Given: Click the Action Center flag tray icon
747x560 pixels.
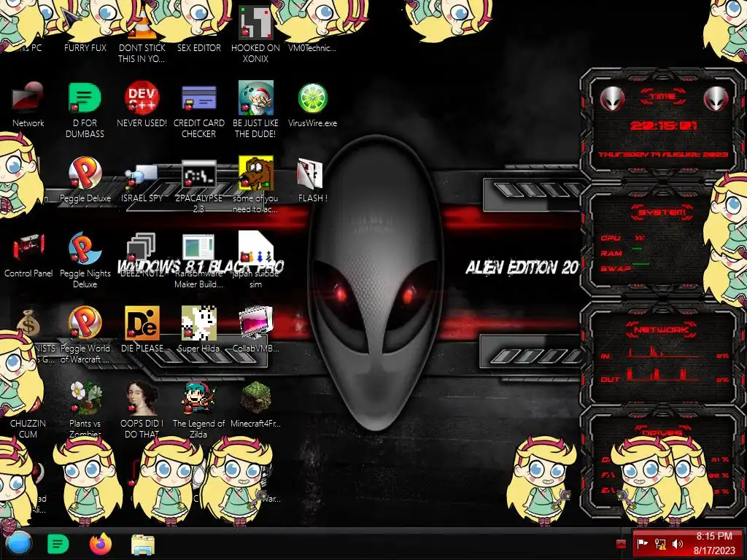Looking at the screenshot, I should [x=643, y=543].
